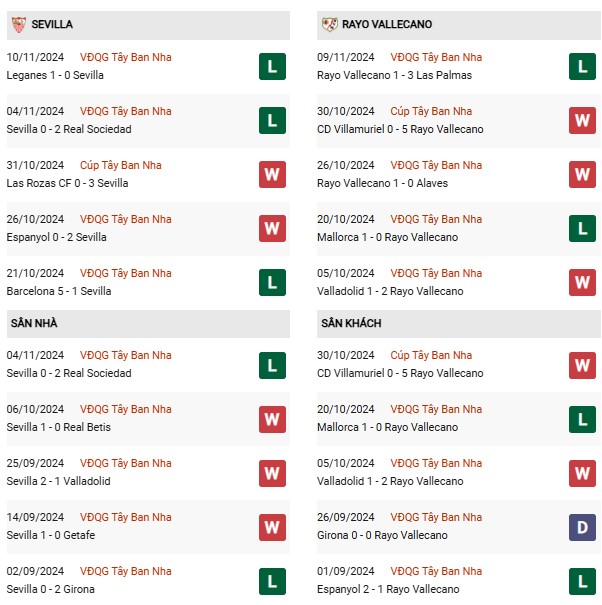This screenshot has height=605, width=602.
Task: Click the W badge for Las Rozas CF 0 - 3 Sevilla
Action: click(271, 175)
